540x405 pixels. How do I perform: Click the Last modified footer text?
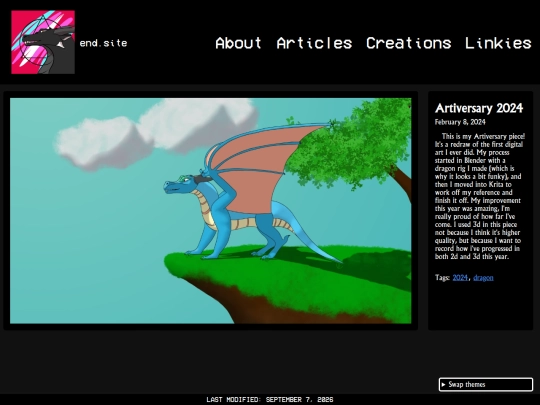tap(270, 399)
